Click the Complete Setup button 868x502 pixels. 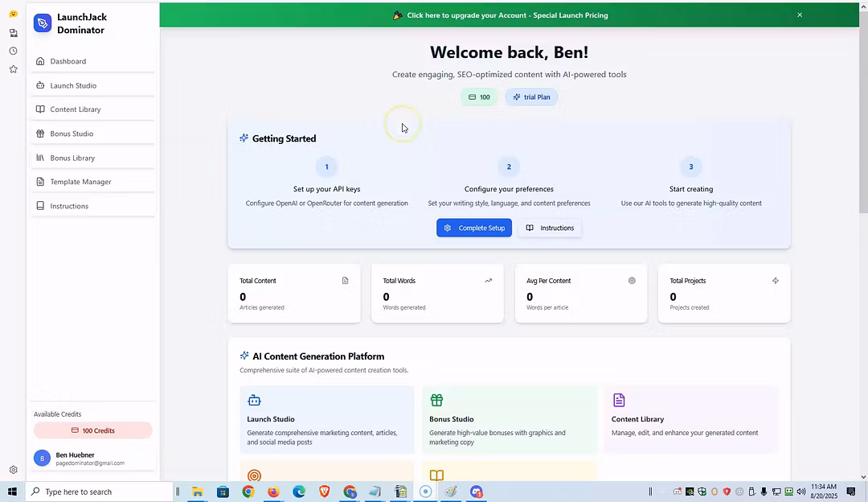tap(474, 228)
